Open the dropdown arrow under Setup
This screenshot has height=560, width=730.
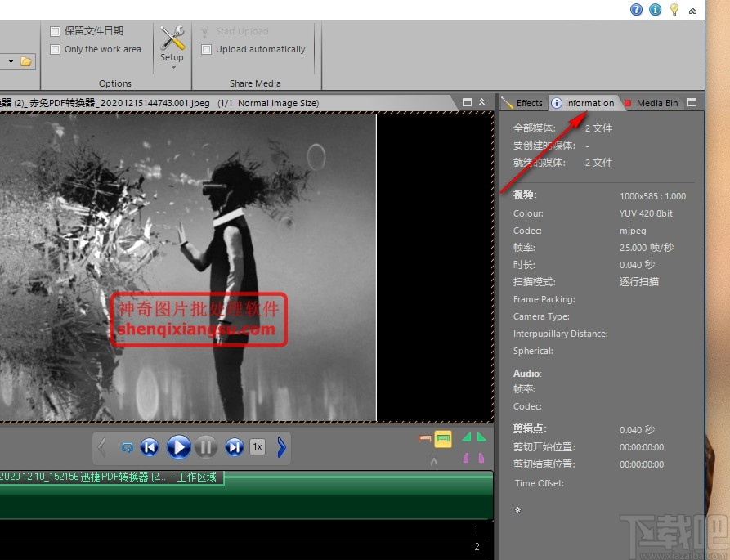(x=173, y=68)
